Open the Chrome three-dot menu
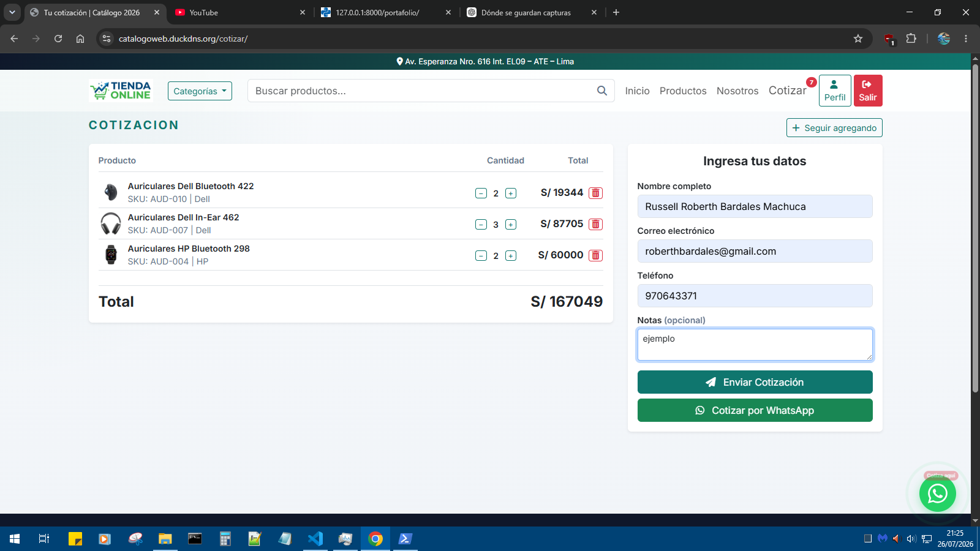 tap(966, 39)
